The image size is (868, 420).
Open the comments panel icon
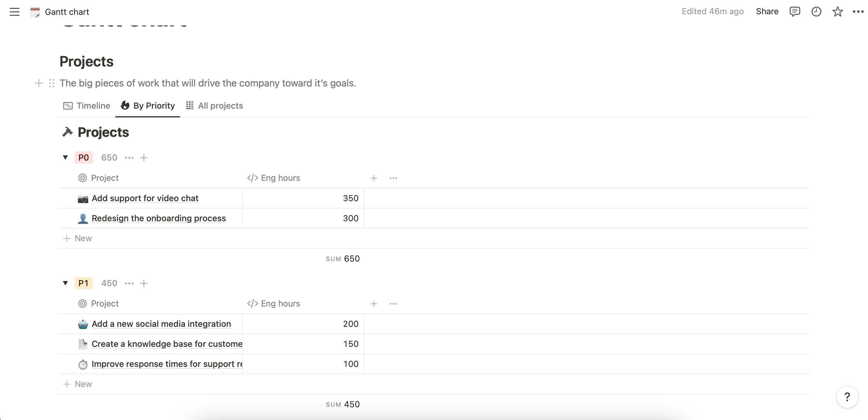point(794,12)
